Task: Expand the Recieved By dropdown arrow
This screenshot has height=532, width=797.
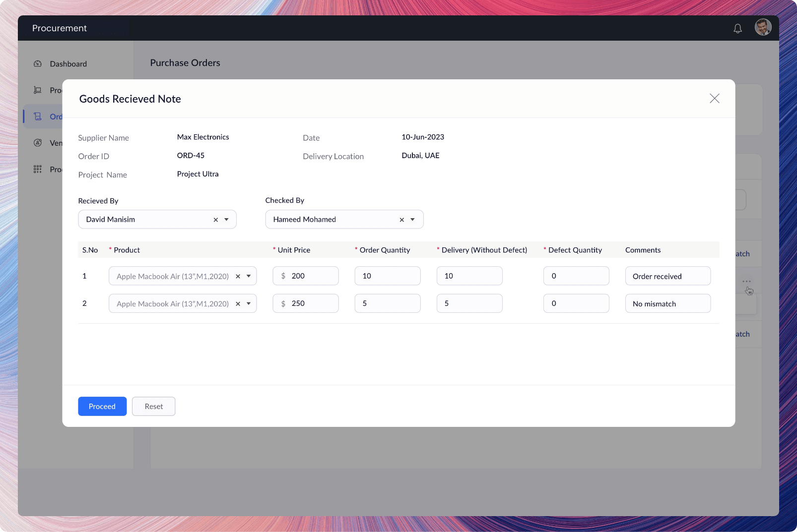Action: coord(226,220)
